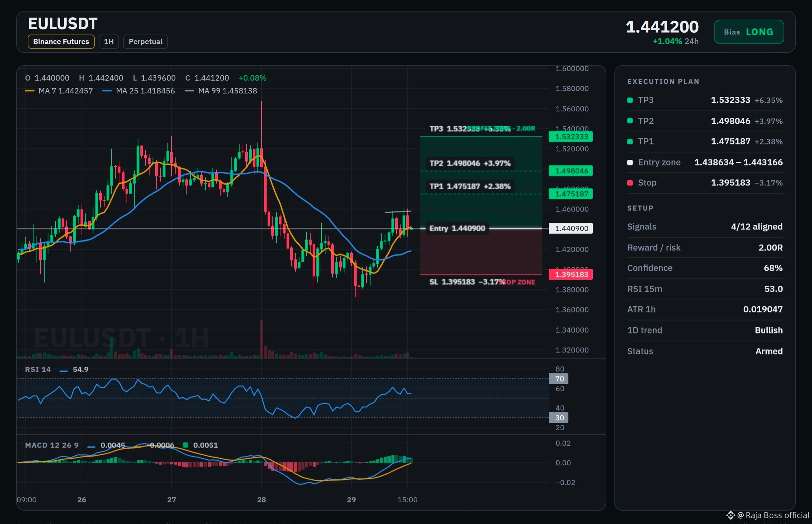Click the Binance logo icon in watermark
The width and height of the screenshot is (812, 524).
tap(730, 515)
